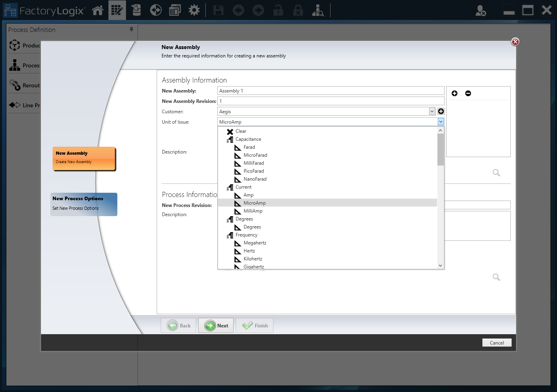Select the New Assembly step card
The height and width of the screenshot is (392, 557).
click(x=84, y=158)
